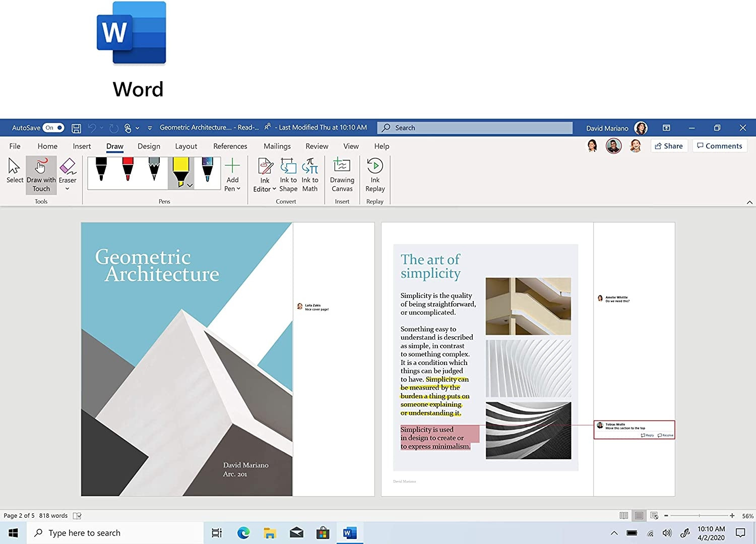Pick the red pen

click(x=128, y=170)
